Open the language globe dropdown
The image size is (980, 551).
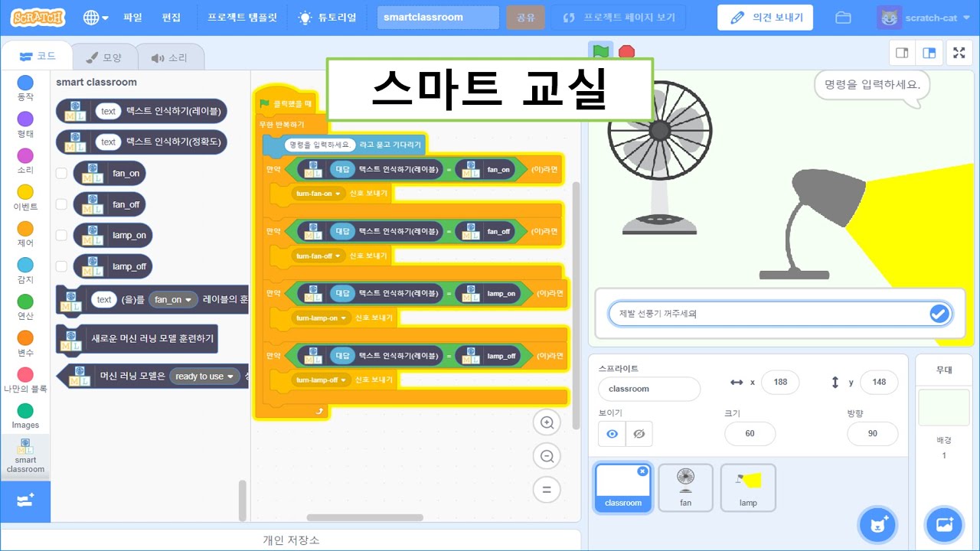(96, 17)
